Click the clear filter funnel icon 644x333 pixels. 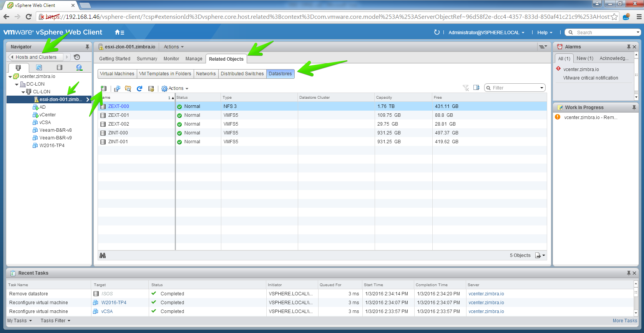[466, 88]
